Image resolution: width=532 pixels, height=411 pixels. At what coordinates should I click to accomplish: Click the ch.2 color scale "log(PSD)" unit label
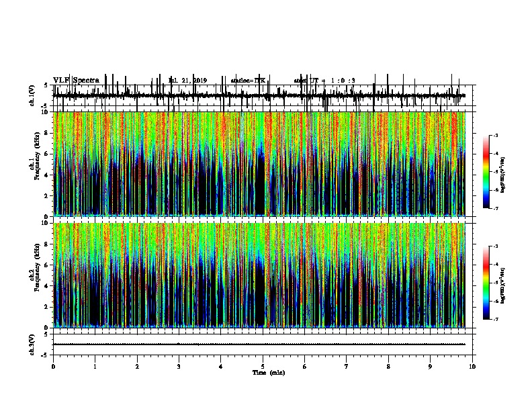tap(503, 285)
